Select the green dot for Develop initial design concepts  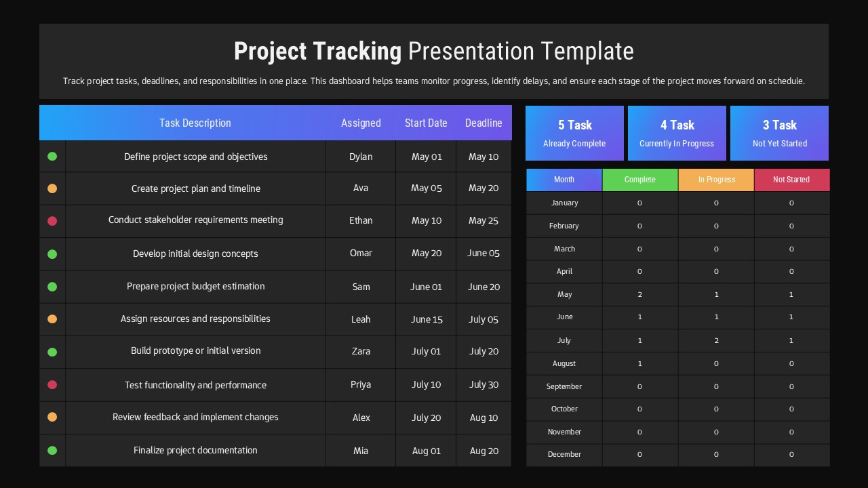pos(52,254)
